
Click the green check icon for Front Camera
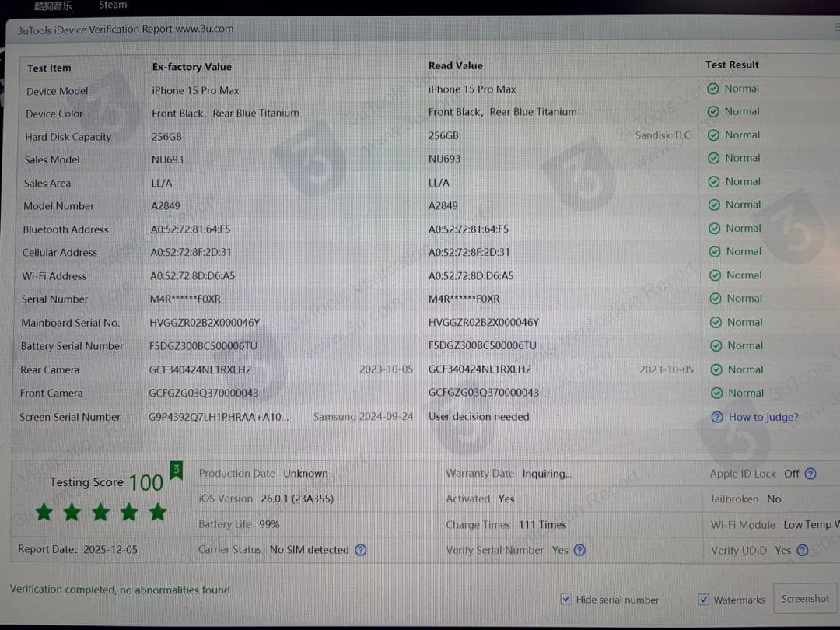717,394
